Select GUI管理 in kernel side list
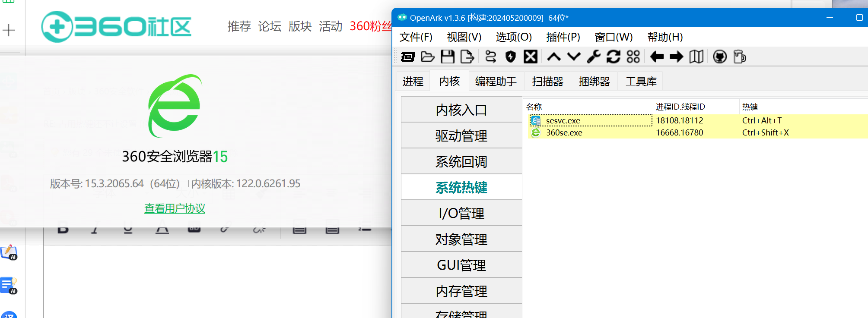868x318 pixels. coord(461,265)
